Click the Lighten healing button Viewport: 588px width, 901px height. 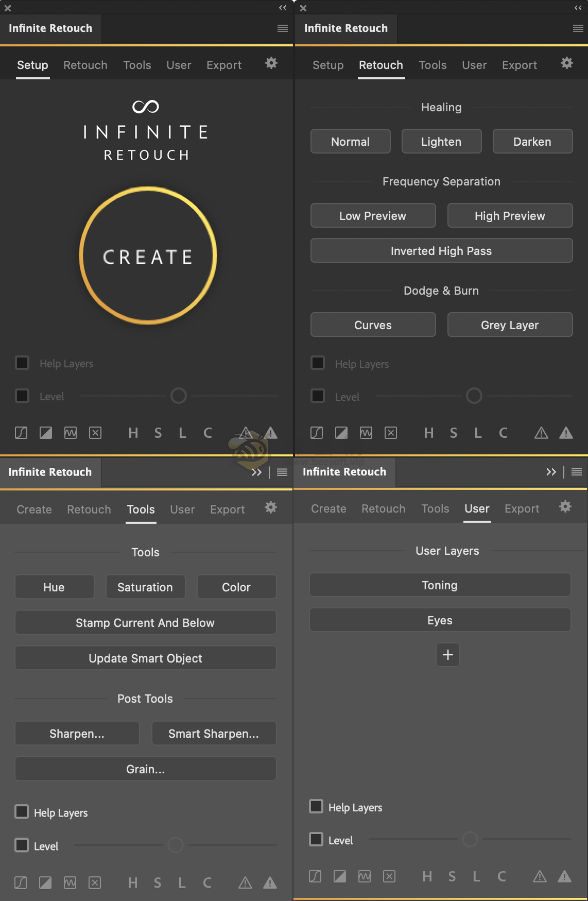441,141
